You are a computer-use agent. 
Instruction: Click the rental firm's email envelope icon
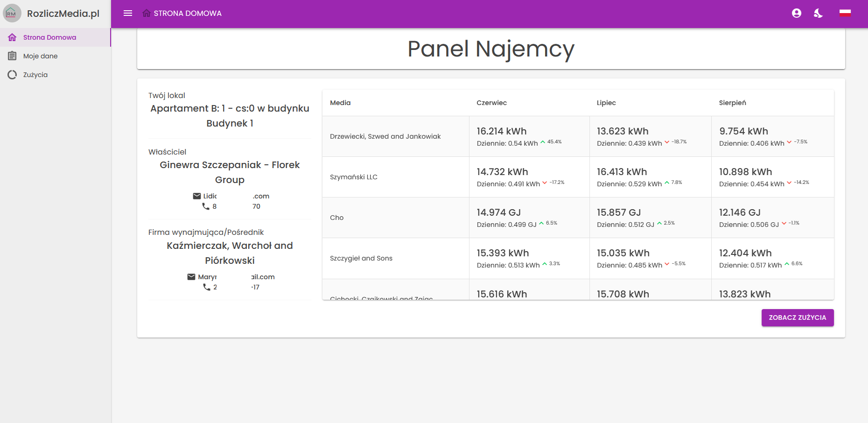(x=191, y=277)
